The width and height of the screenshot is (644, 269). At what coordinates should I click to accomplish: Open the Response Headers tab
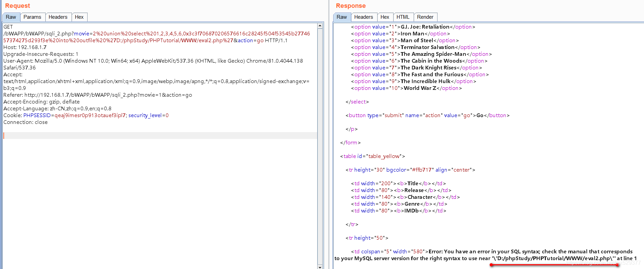click(x=364, y=17)
